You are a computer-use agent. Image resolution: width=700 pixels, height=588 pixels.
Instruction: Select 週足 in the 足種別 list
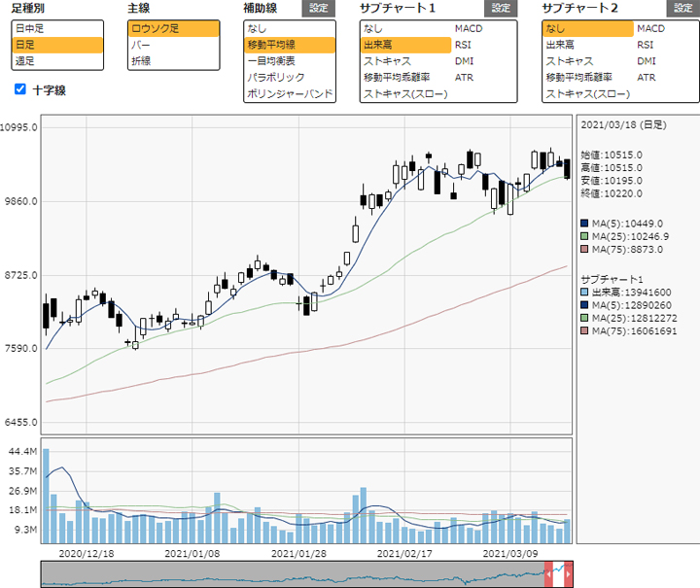pos(57,61)
